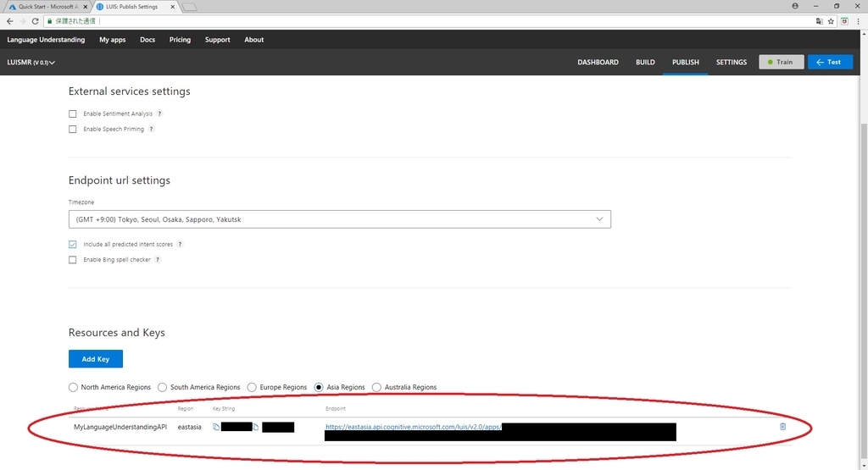Open a new browser tab
The height and width of the screenshot is (470, 868).
[x=189, y=7]
